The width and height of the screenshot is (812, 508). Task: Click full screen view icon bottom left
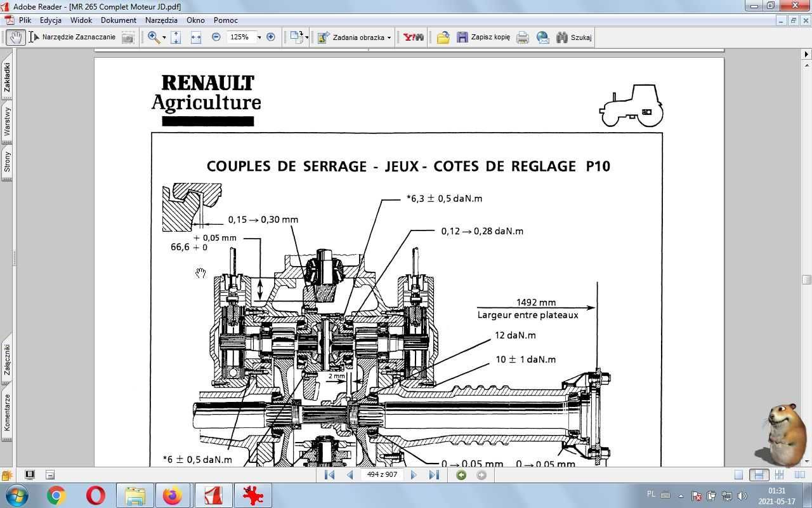[30, 475]
